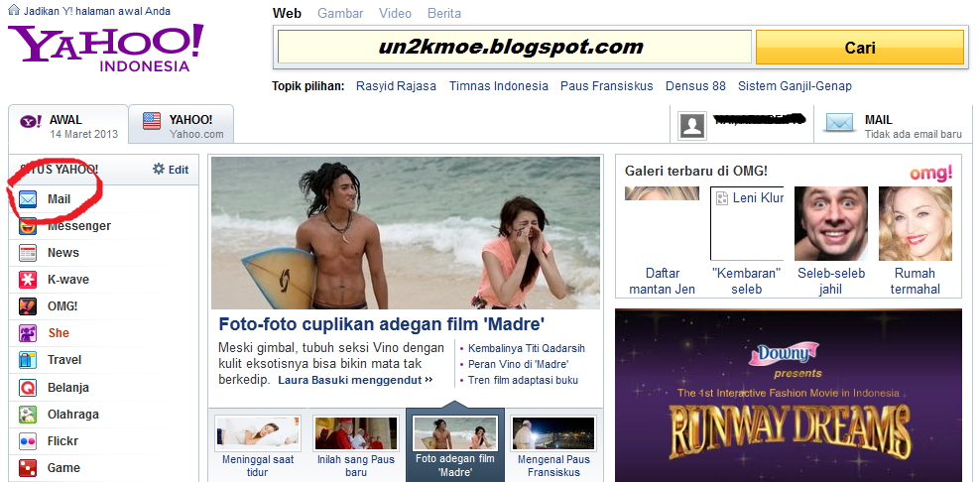Click the home icon beside Jadikan Y!
This screenshot has width=980, height=482.
coord(13,10)
